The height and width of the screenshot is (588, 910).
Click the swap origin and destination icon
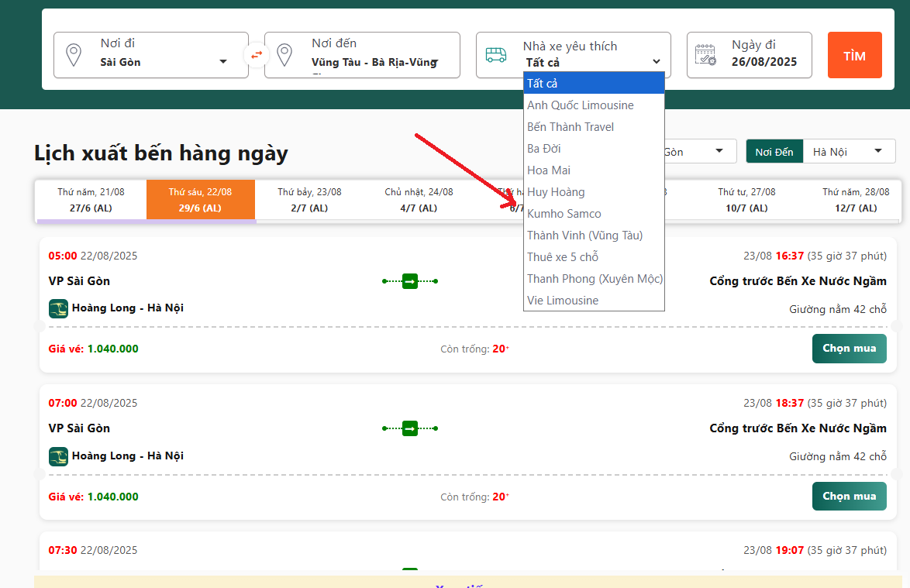(x=257, y=55)
